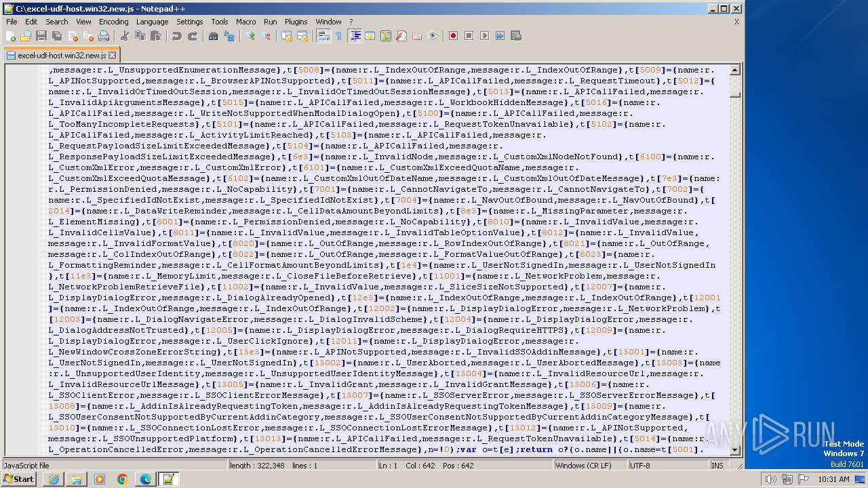Open the Encoding menu
Screen dimensions: 868x488
pos(113,22)
